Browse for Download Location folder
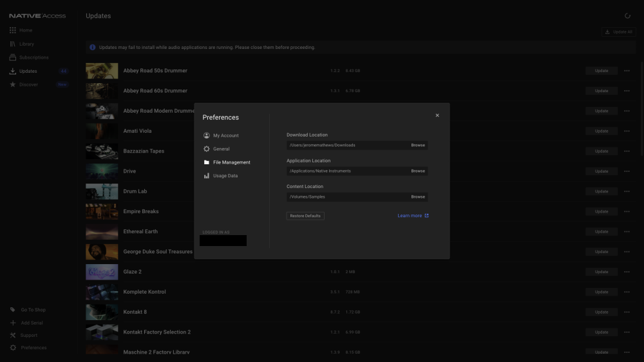 click(x=418, y=145)
